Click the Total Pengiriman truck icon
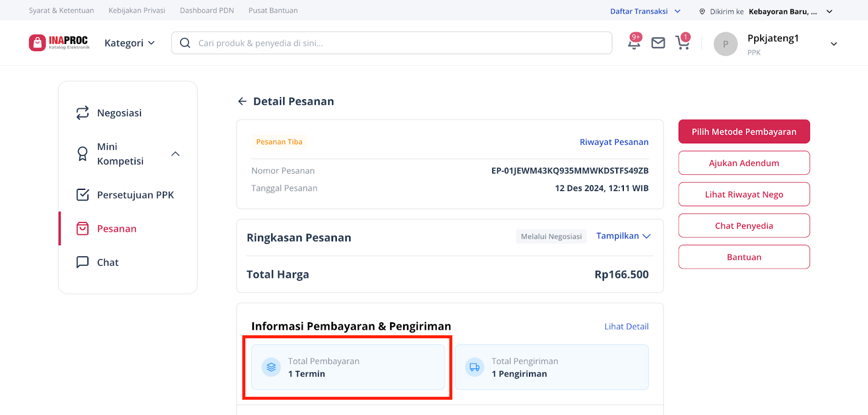This screenshot has width=868, height=415. (x=475, y=367)
